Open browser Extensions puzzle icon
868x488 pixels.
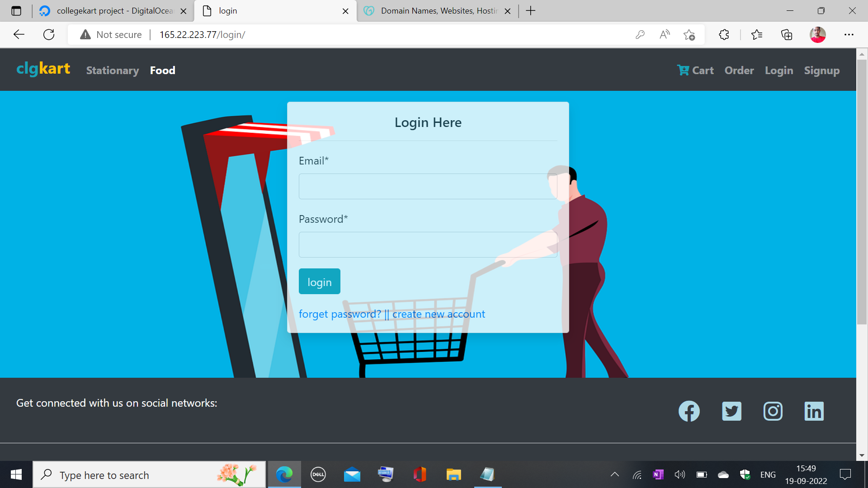tap(724, 35)
